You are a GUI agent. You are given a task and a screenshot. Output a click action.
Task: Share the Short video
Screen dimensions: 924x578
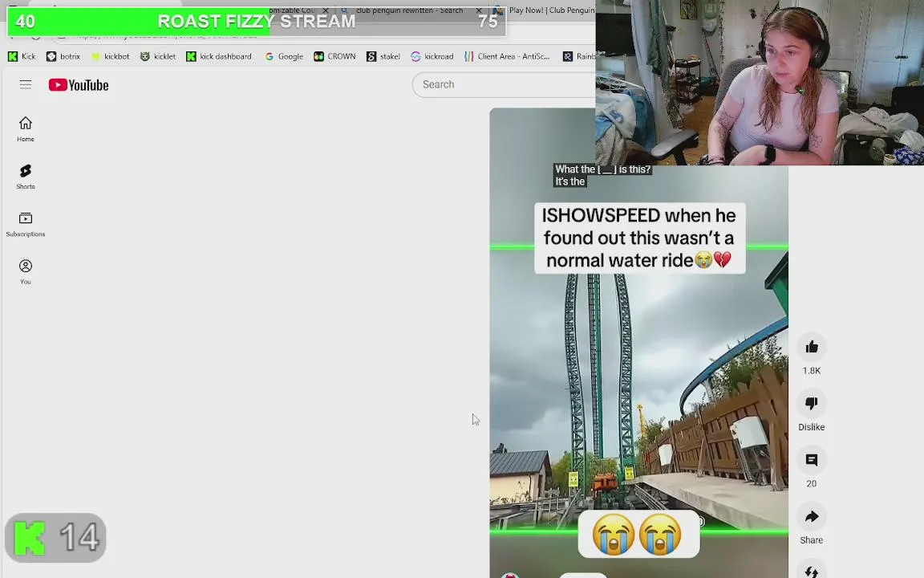click(x=812, y=517)
